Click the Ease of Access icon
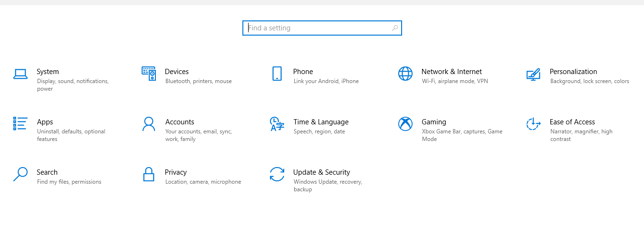 [x=533, y=124]
